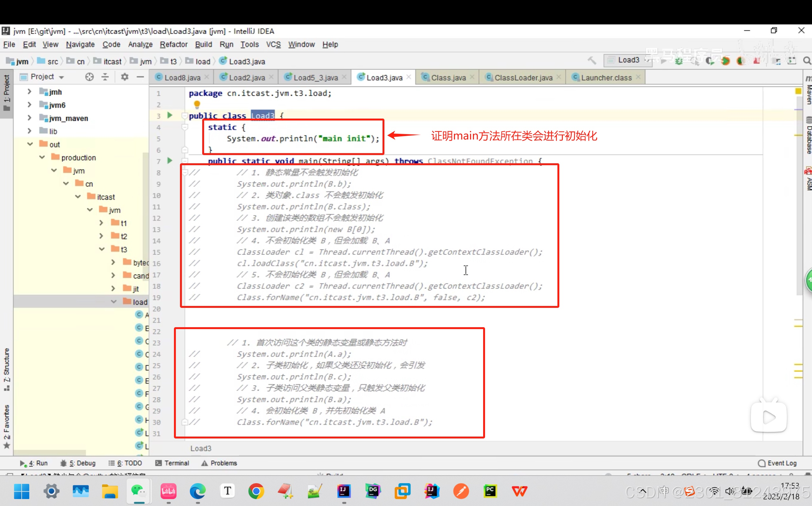
Task: Click the yellow intention lightbulb icon
Action: click(x=197, y=104)
